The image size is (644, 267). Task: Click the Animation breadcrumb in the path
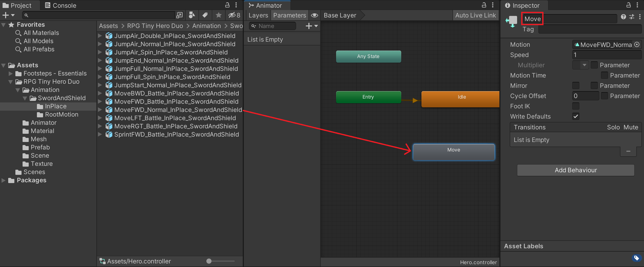point(206,26)
